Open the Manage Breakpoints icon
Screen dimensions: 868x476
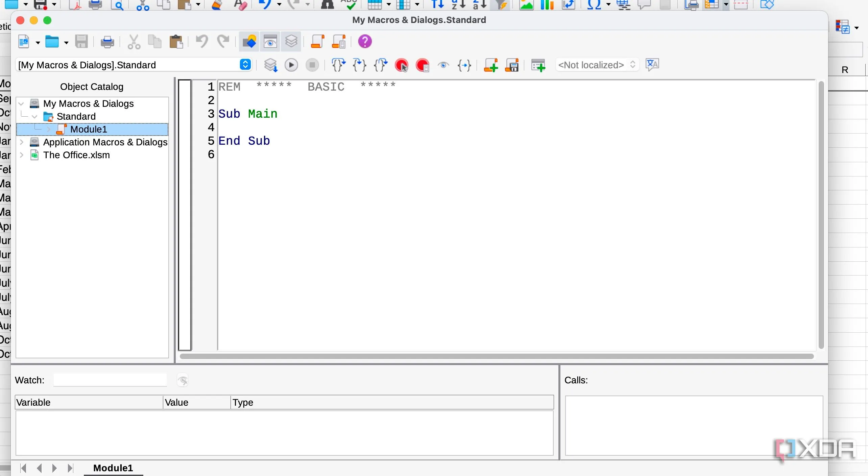click(423, 65)
